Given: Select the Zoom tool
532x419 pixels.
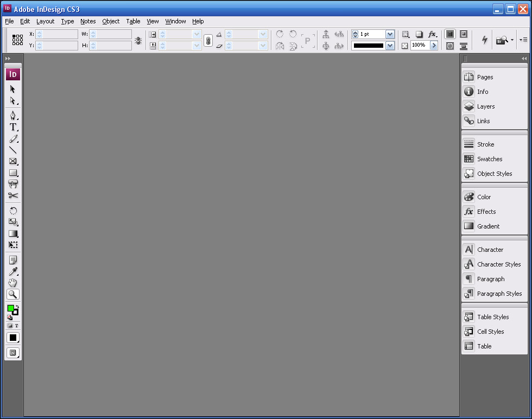Looking at the screenshot, I should tap(13, 294).
